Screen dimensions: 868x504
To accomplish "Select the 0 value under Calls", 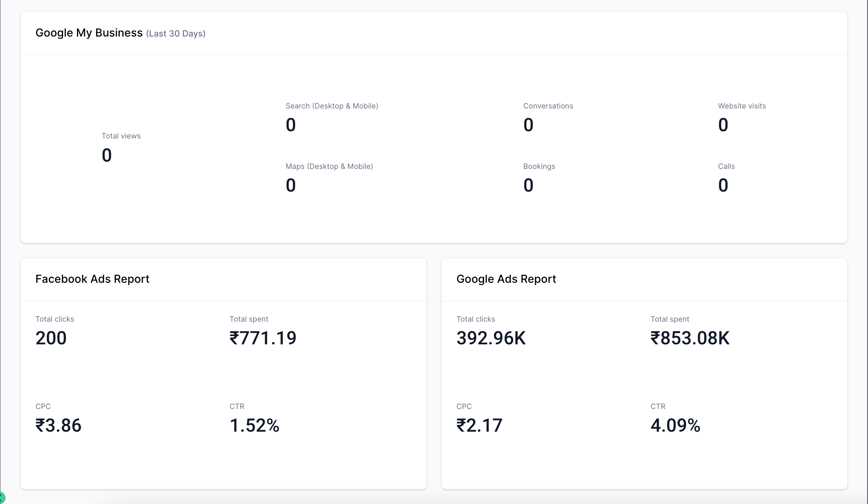I will [723, 185].
